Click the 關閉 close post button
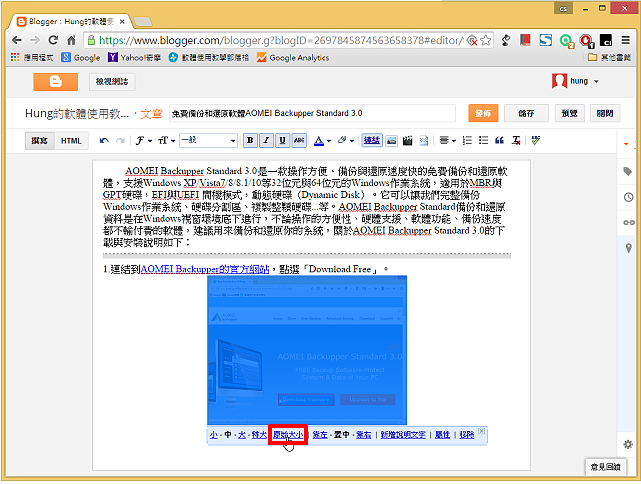Screen dimensions: 641x484 click(x=605, y=114)
